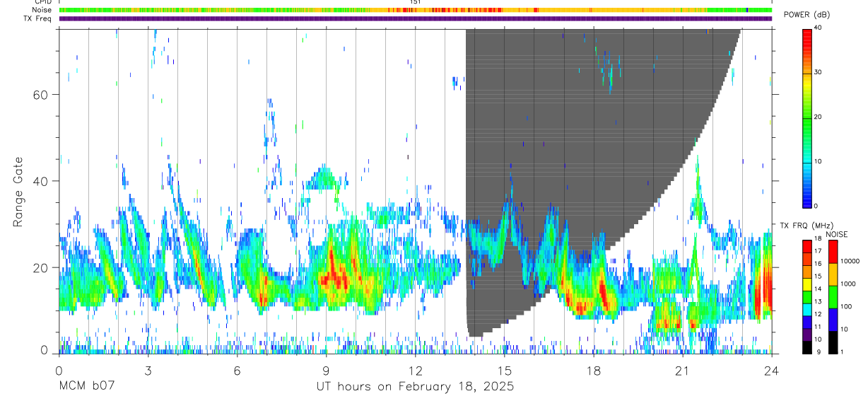This screenshot has width=868, height=401.
Task: Click the NOISE color scale bar
Action: [832, 296]
